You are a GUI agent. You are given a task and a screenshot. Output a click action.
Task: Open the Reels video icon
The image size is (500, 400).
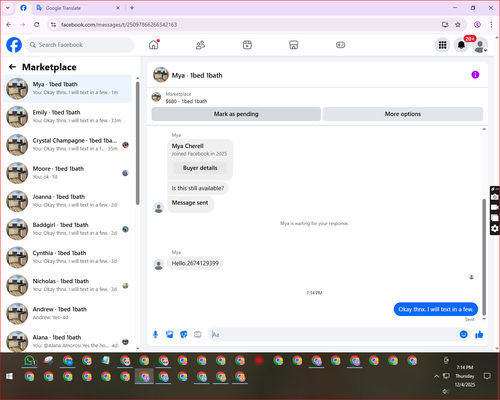tap(247, 45)
